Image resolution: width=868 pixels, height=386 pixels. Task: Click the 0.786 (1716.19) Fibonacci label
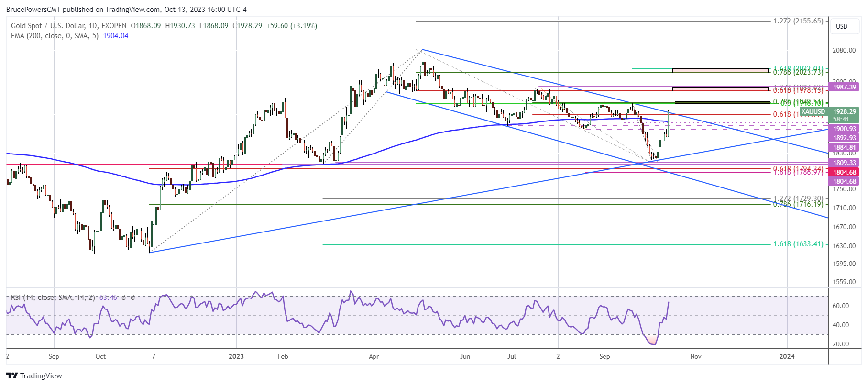coord(798,204)
